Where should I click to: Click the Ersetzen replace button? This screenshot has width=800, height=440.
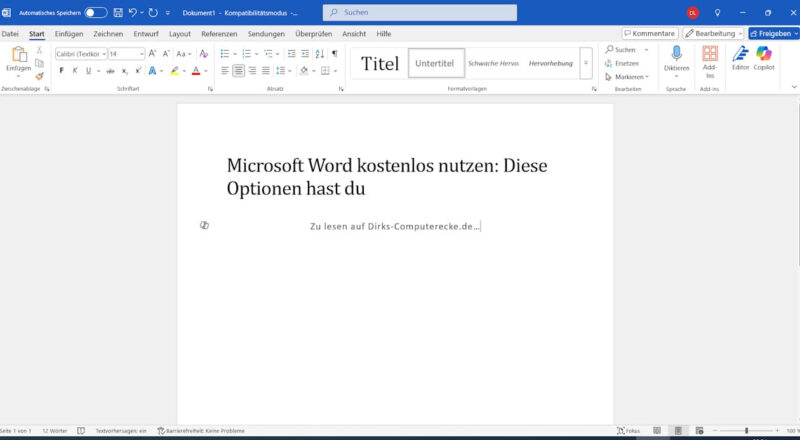622,63
